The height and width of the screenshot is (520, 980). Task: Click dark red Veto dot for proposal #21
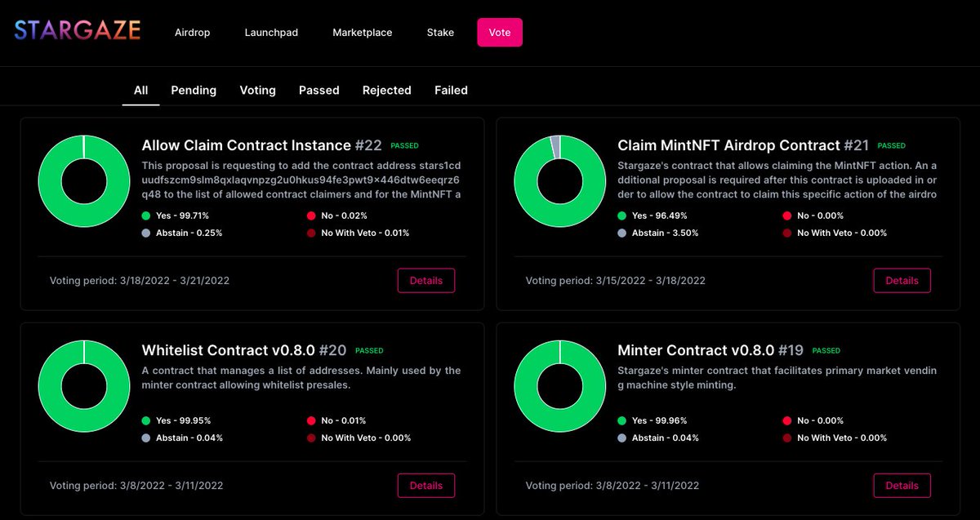pos(786,233)
